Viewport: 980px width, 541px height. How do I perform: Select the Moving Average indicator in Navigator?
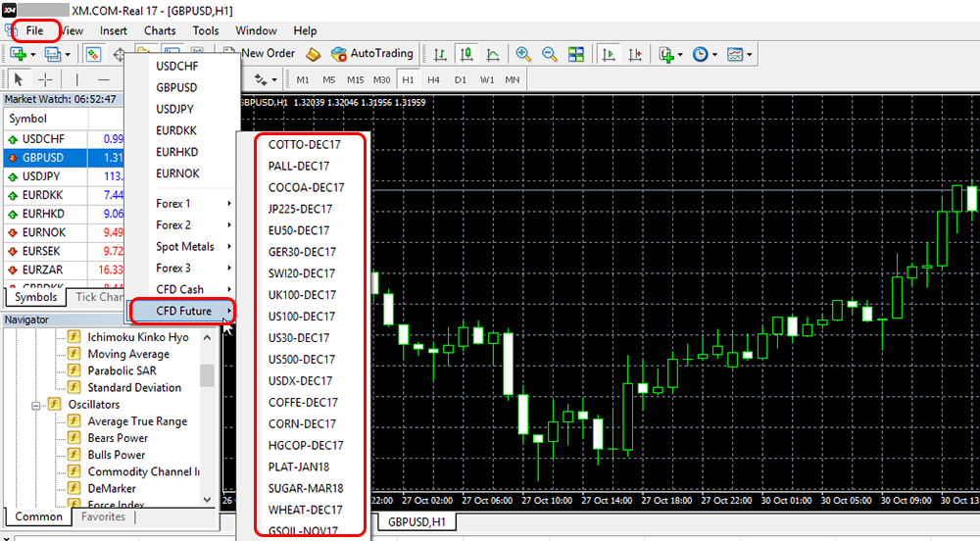128,354
